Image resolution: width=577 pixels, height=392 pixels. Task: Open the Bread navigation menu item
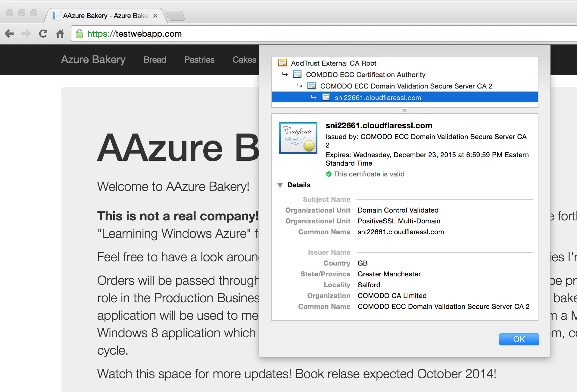155,60
